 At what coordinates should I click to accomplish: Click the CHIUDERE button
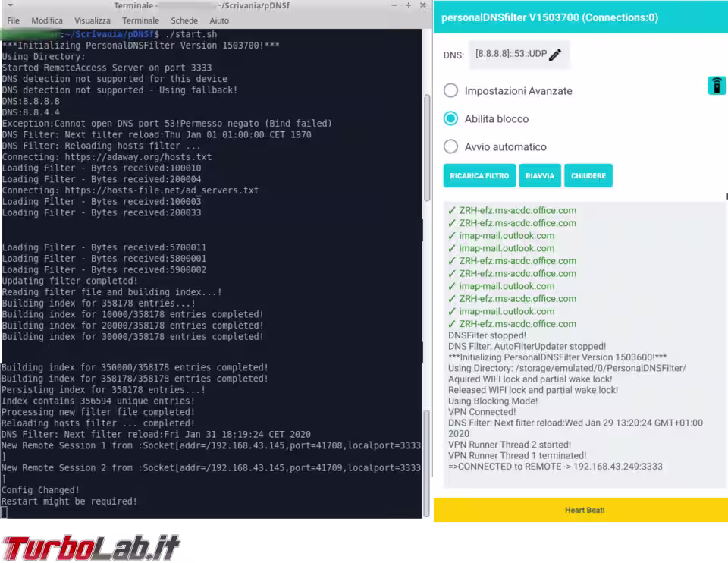point(588,175)
